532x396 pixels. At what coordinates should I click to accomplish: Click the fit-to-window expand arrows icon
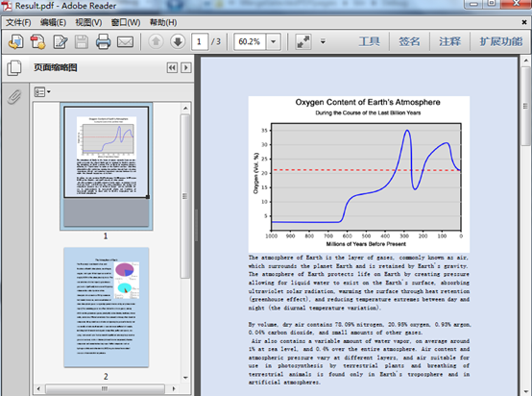(303, 41)
